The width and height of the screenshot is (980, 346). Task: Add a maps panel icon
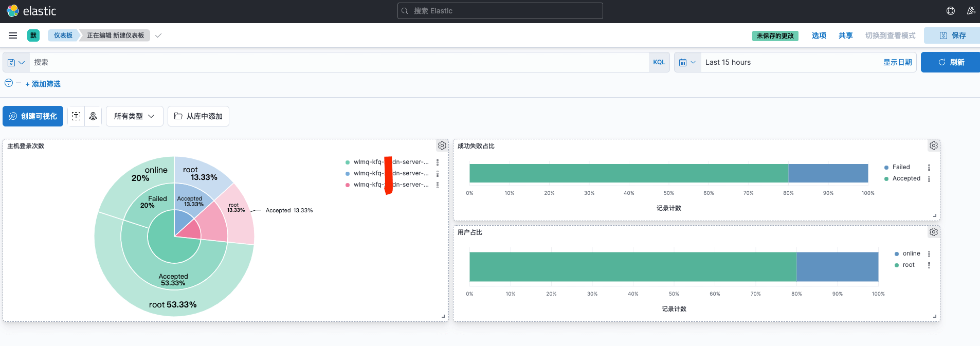pos(93,116)
